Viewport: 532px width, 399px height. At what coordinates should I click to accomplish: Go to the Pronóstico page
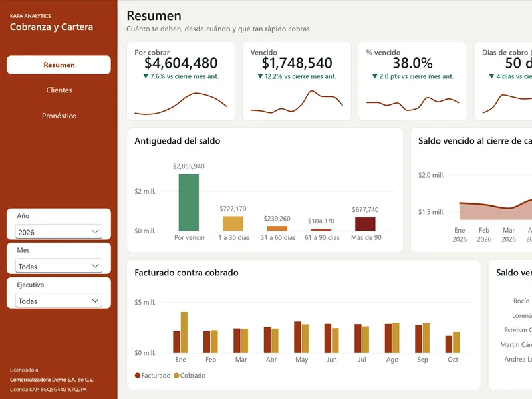59,116
